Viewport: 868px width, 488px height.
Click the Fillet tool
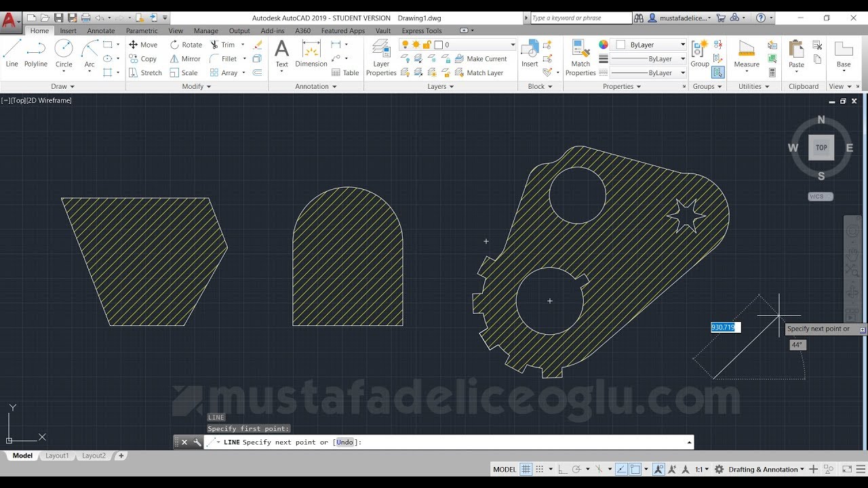point(223,59)
